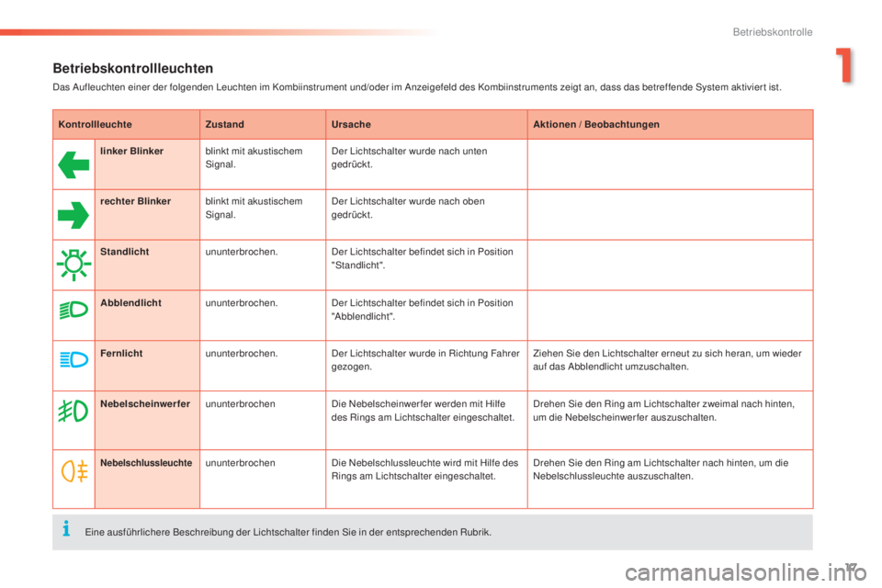This screenshot has width=882, height=588.
Task: Click 'ununterbrochen' in the Nebelscheinwerfer row
Action: [240, 403]
